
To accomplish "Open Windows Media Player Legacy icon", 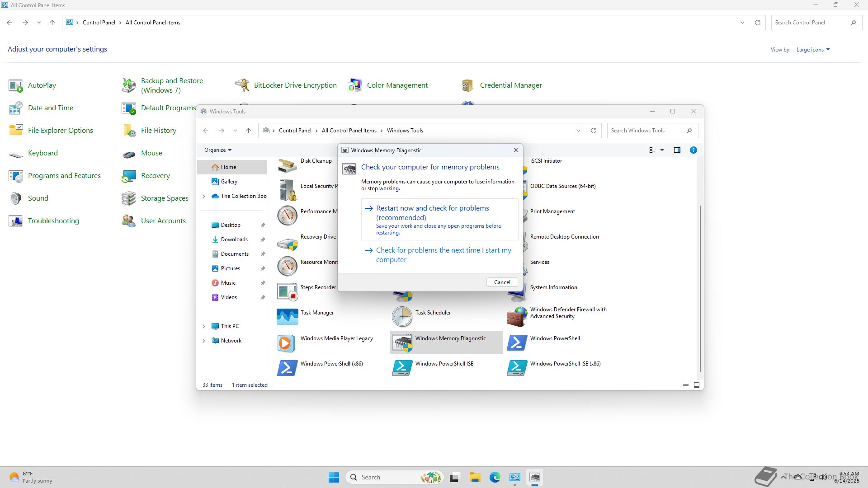I will pyautogui.click(x=287, y=343).
